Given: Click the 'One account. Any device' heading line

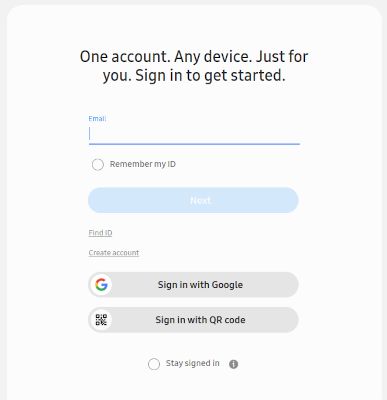Looking at the screenshot, I should click(x=194, y=56).
